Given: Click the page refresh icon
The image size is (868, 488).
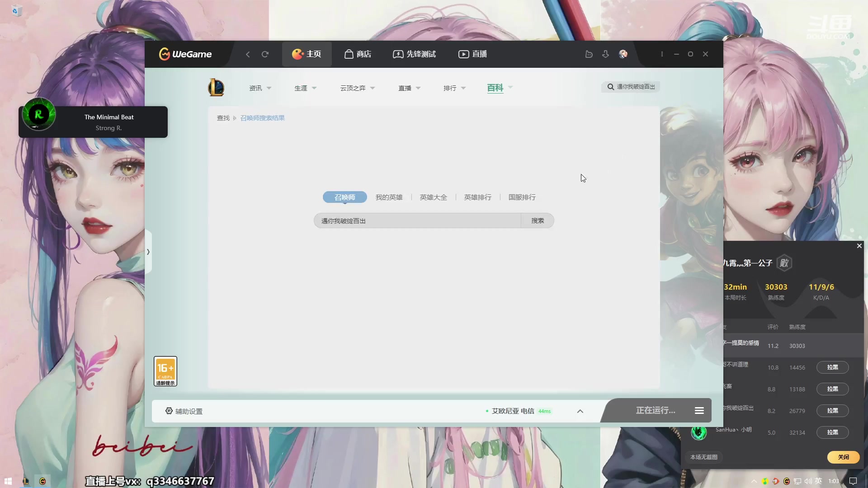Looking at the screenshot, I should tap(265, 54).
